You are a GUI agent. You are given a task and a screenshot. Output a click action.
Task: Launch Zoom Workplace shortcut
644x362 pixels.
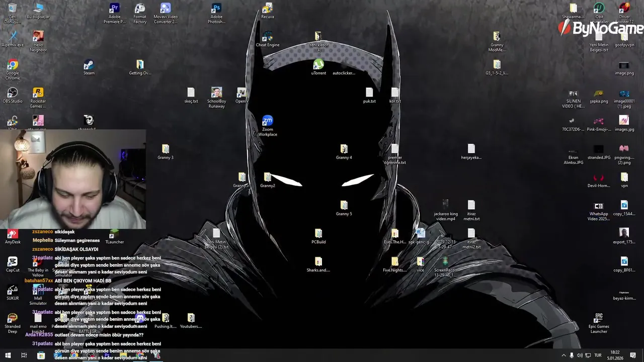click(x=268, y=126)
